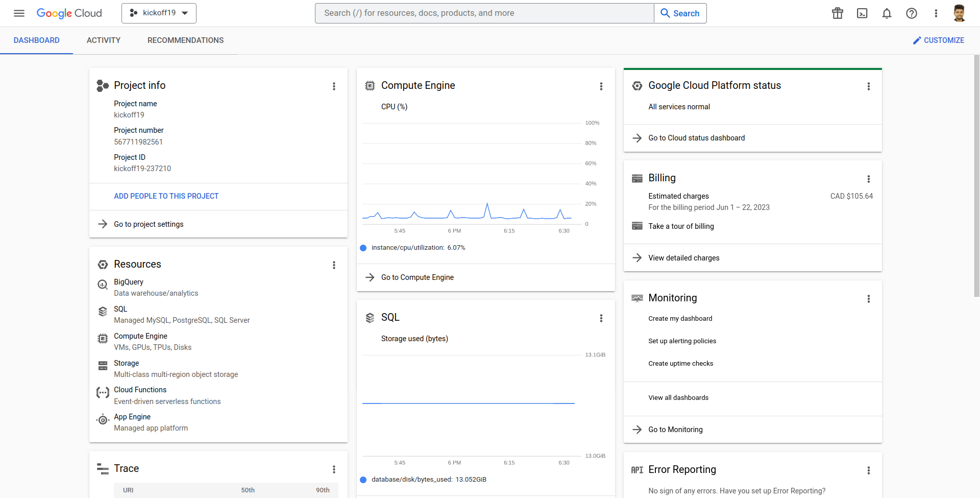This screenshot has height=498, width=980.
Task: Click the SQL card header icon
Action: click(x=370, y=318)
